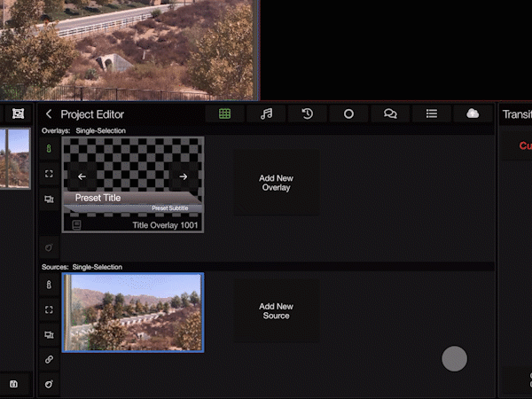532x399 pixels.
Task: Open the chat comments icon
Action: point(390,113)
